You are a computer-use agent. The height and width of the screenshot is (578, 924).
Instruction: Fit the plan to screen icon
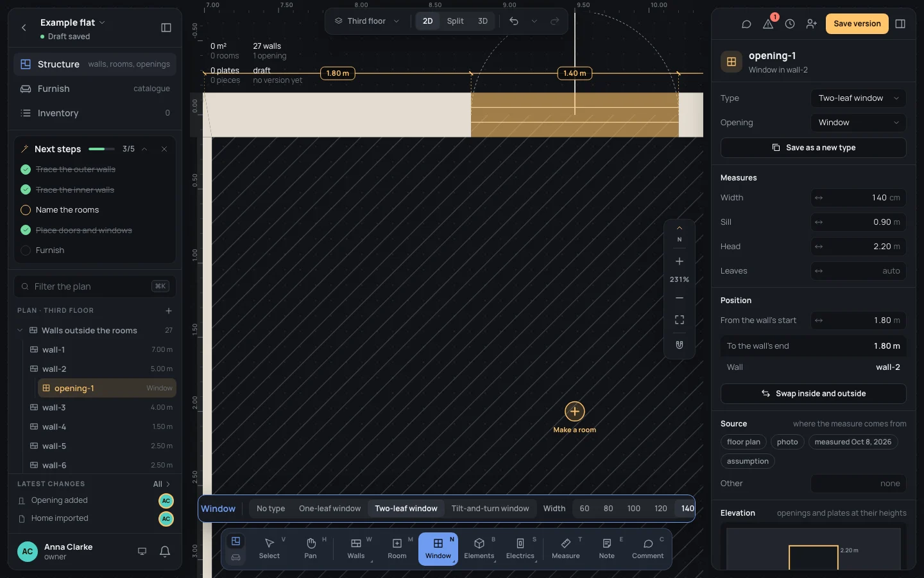pos(680,320)
